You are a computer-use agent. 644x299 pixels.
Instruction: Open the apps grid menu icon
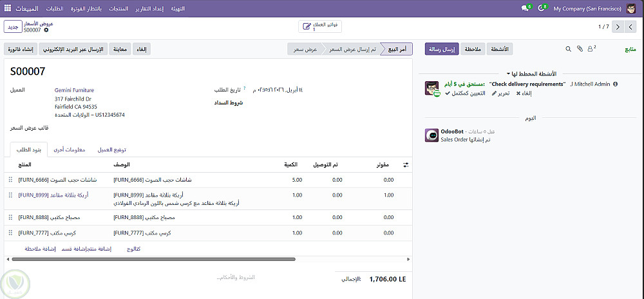coord(8,8)
